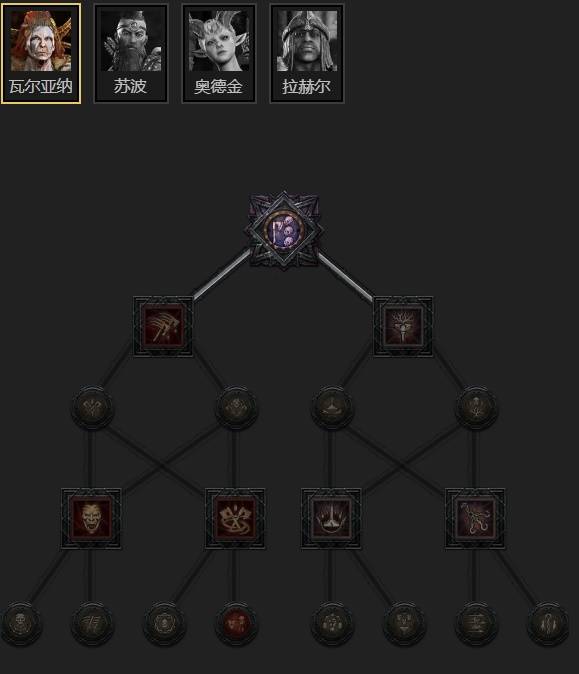Click the bottom round node directly below spiked-crown skill

pyautogui.click(x=331, y=623)
